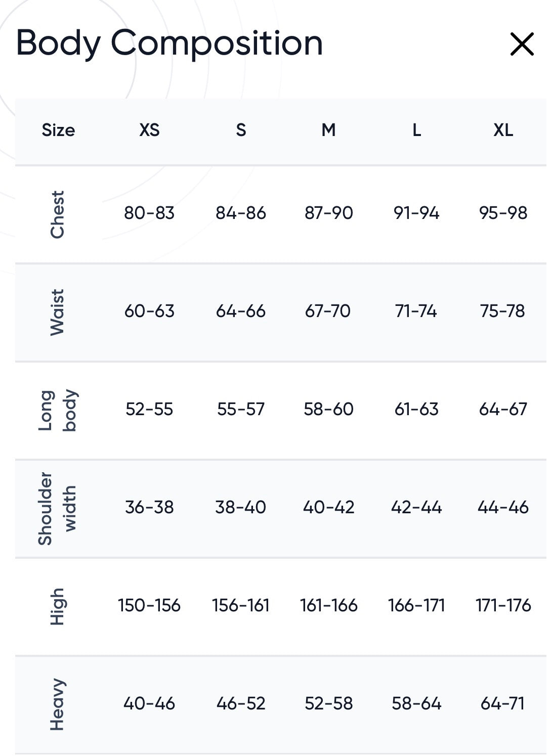Select the XL weight value 64-71
The width and height of the screenshot is (551, 756).
coord(503,703)
